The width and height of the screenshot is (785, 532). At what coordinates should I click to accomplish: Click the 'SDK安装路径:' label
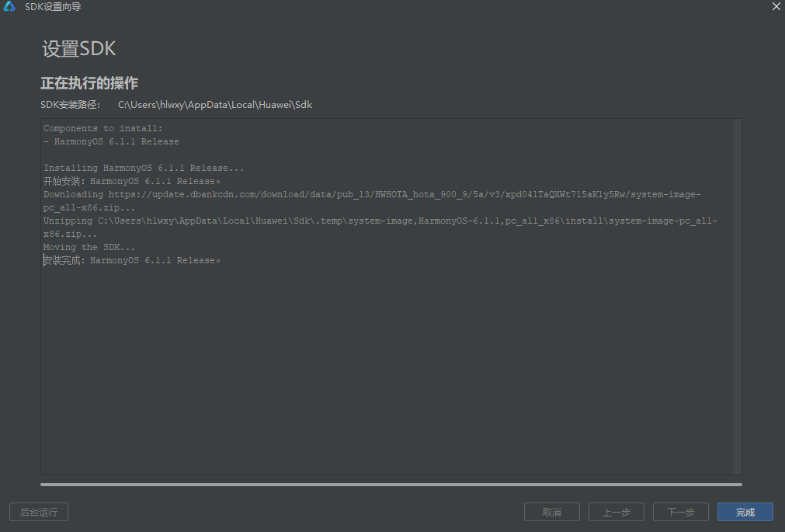[71, 105]
